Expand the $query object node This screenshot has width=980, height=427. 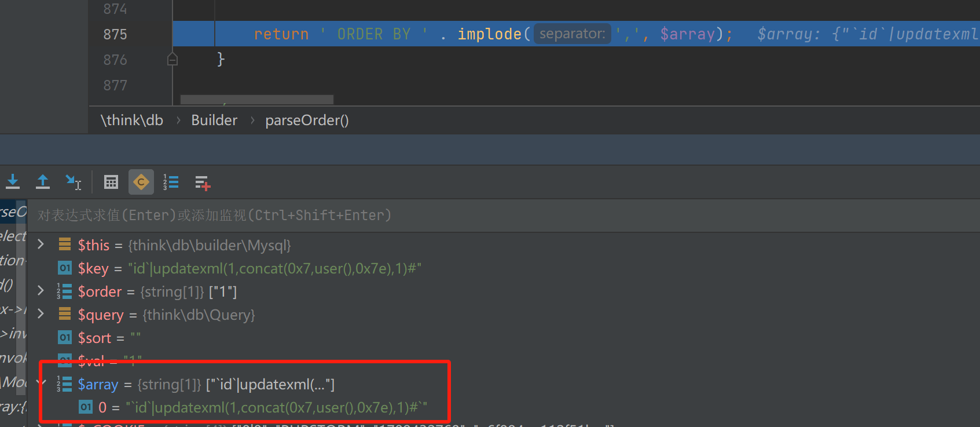point(41,314)
